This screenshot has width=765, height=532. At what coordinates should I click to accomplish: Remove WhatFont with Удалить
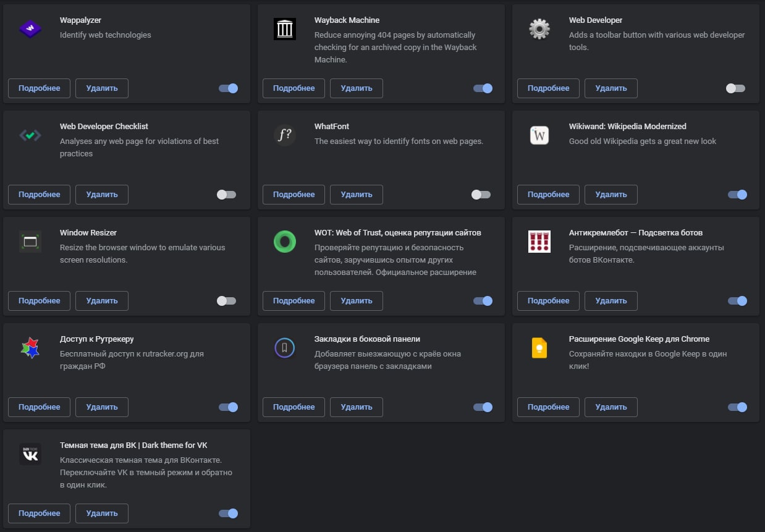click(357, 195)
